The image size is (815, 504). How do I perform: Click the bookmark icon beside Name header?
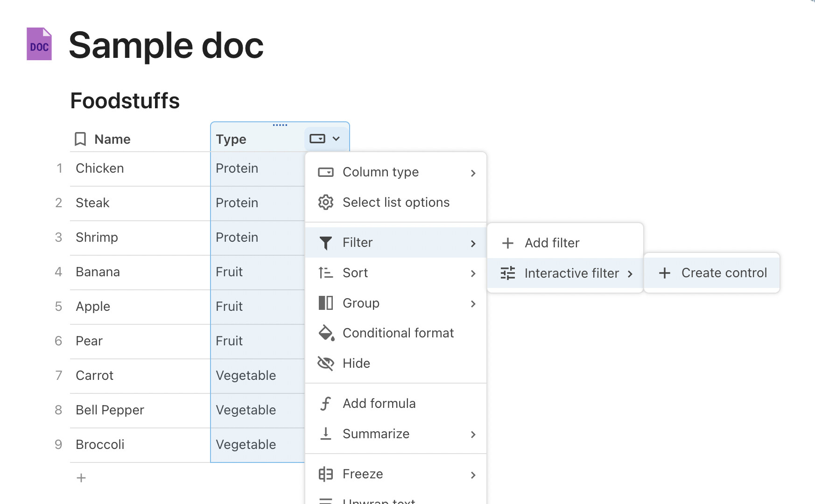[x=80, y=139]
